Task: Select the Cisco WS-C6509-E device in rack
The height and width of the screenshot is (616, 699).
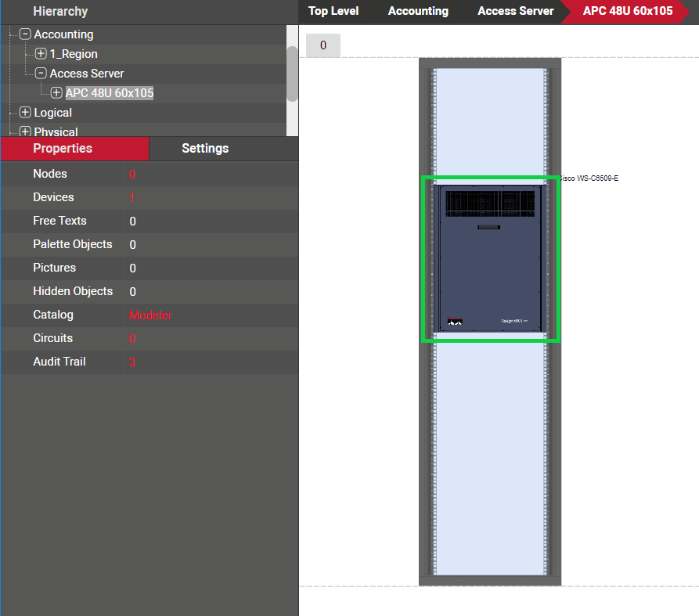Action: [x=491, y=258]
